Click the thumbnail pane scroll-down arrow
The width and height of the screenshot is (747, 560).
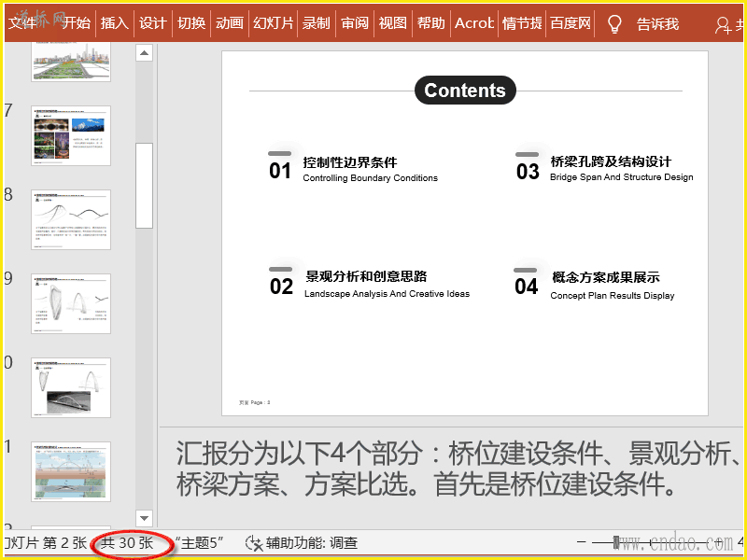click(x=144, y=518)
